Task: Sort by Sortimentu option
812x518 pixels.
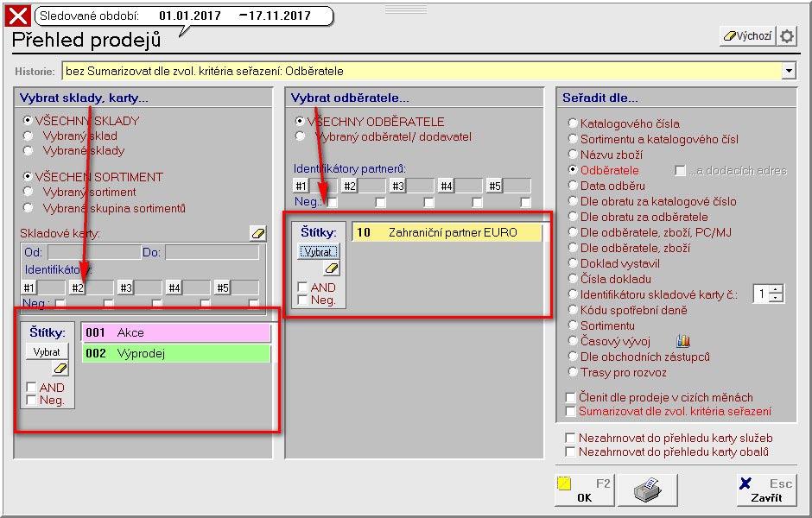Action: click(572, 325)
